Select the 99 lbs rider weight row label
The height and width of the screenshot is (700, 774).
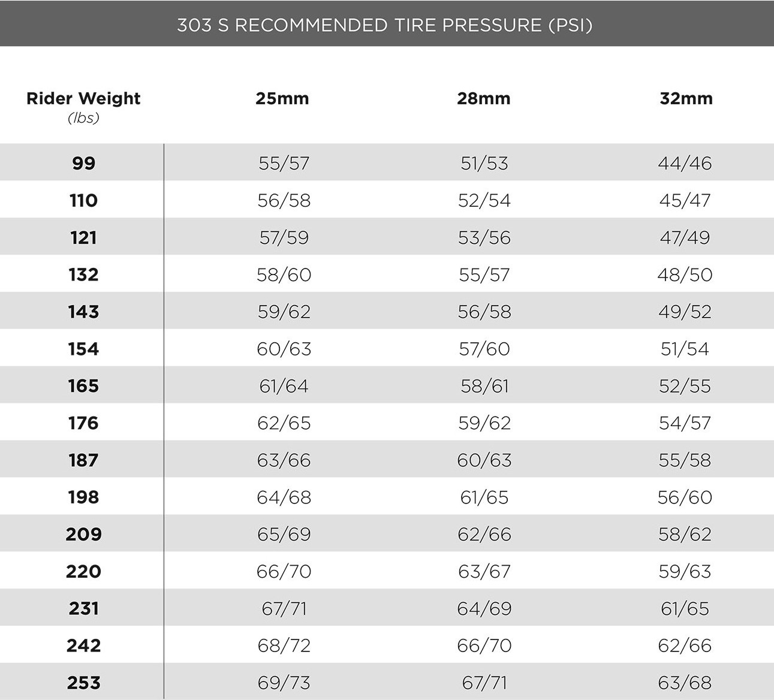[83, 163]
